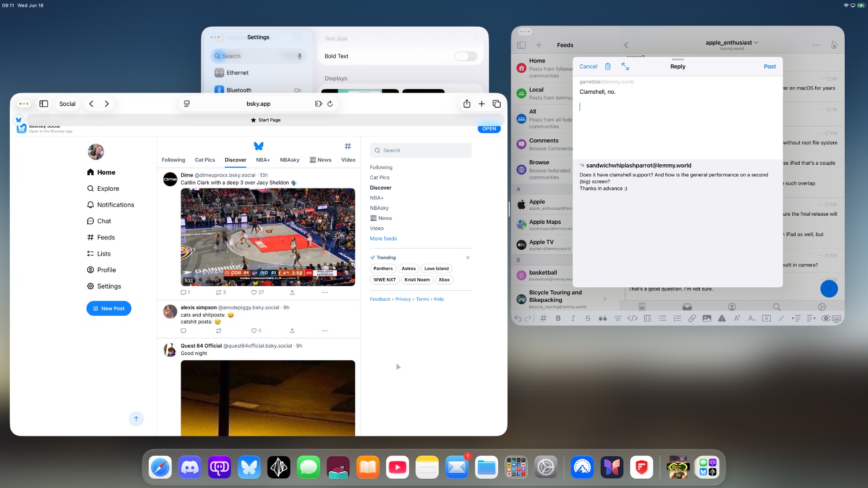Like the Dime post with 27 likes
This screenshot has height=488, width=868.
point(258,293)
